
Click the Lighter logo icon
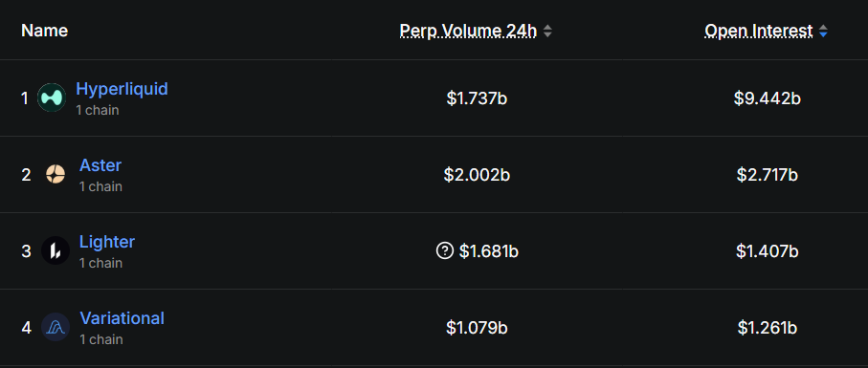pyautogui.click(x=56, y=250)
